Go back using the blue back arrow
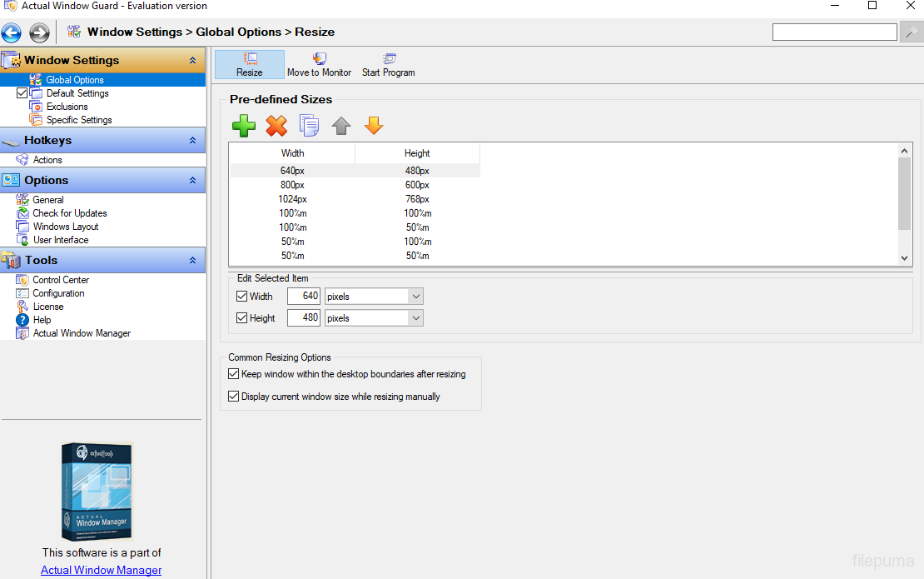 pyautogui.click(x=12, y=32)
